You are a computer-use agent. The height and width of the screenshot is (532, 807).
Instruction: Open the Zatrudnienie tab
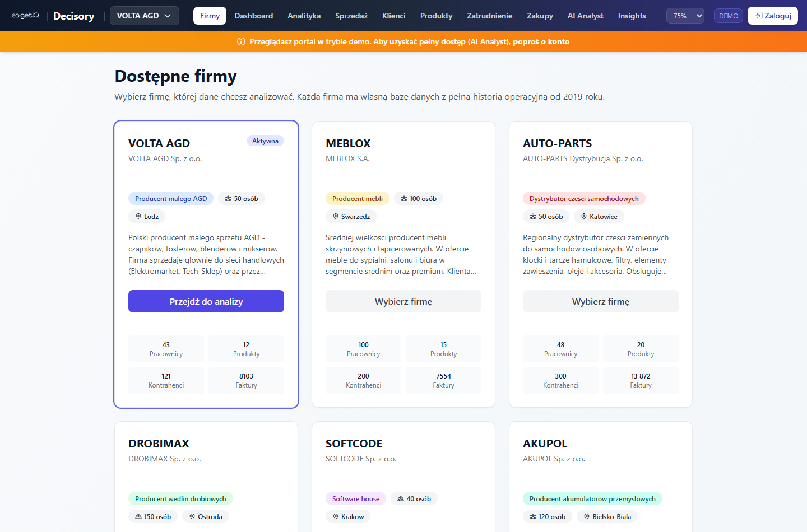[x=490, y=16]
